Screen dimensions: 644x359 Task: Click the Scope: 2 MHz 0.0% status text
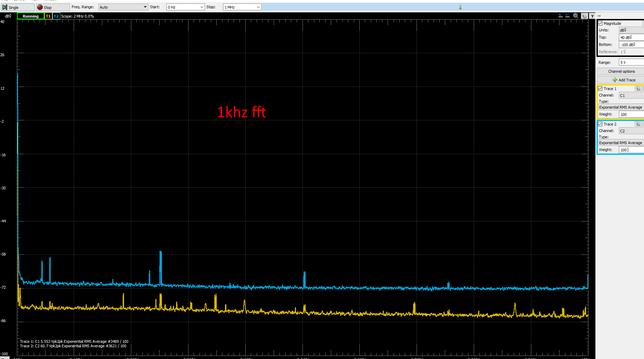click(78, 16)
